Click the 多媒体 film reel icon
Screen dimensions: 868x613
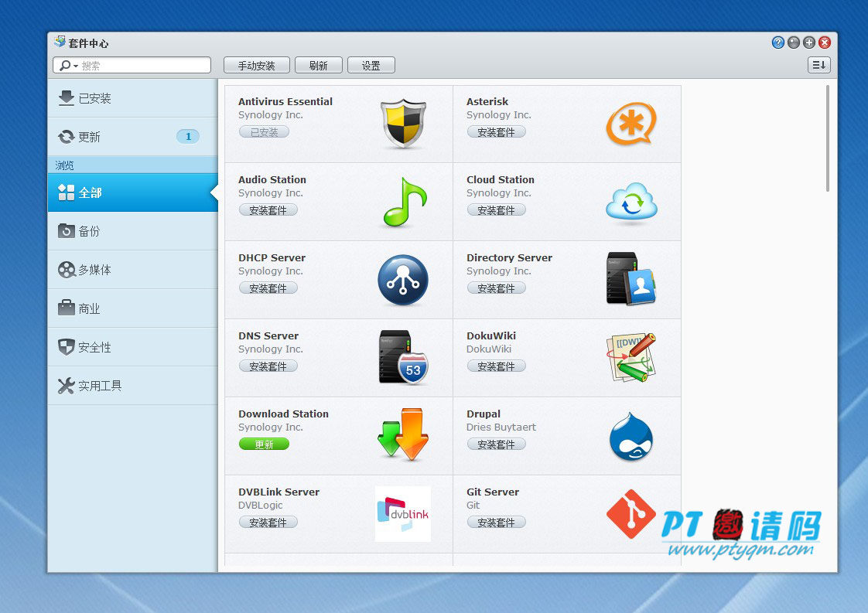click(x=67, y=270)
